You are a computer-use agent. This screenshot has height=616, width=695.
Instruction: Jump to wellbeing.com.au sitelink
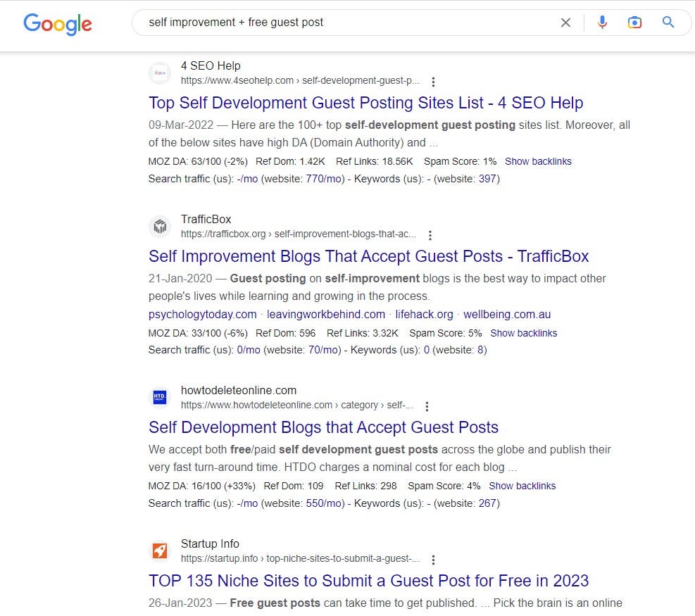coord(507,314)
